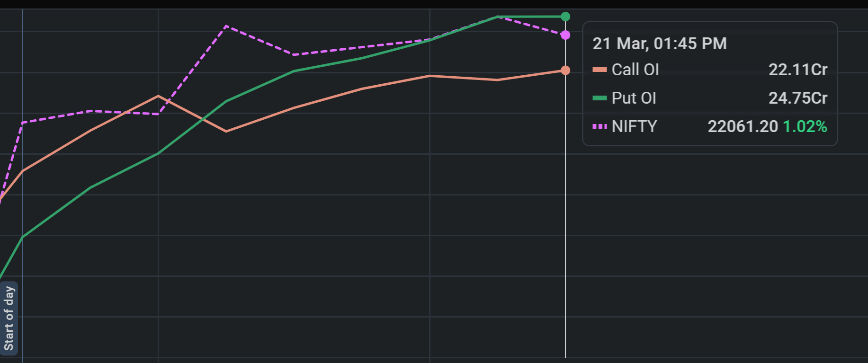The image size is (868, 363).
Task: Select the orange Call OI endpoint dot
Action: point(565,71)
